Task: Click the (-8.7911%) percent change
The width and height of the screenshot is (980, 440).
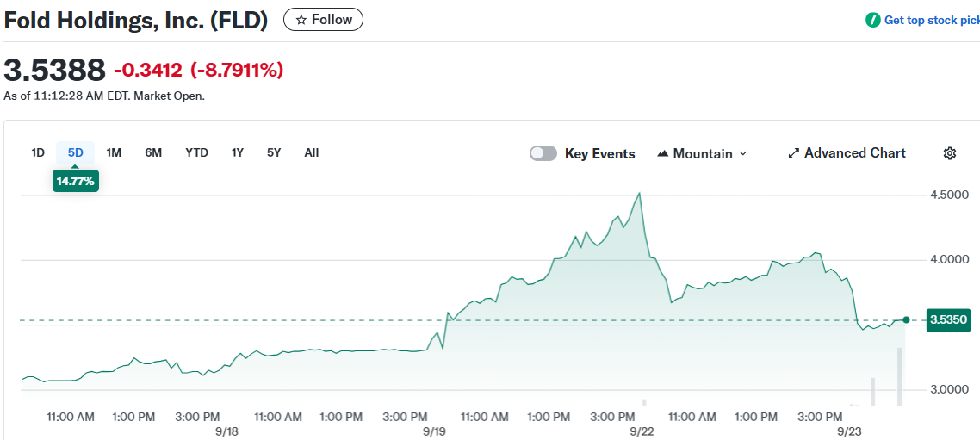Action: click(x=237, y=71)
